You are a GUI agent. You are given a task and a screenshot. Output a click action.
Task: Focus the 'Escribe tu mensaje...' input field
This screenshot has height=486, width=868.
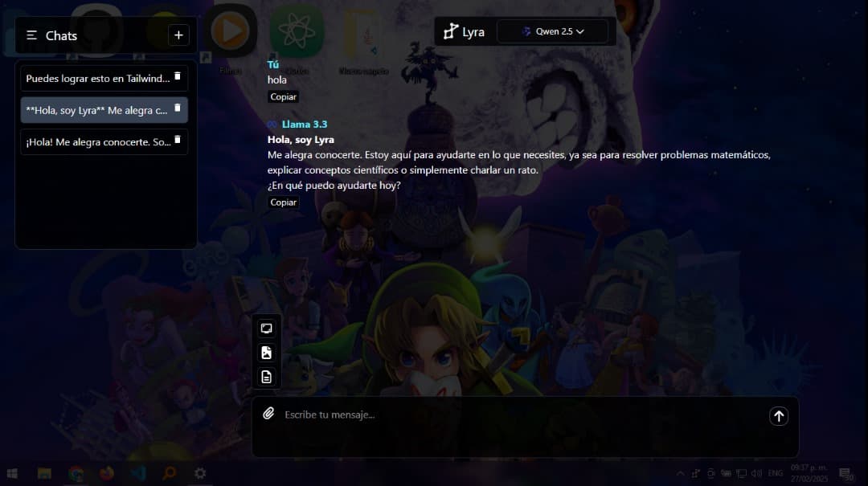point(520,415)
